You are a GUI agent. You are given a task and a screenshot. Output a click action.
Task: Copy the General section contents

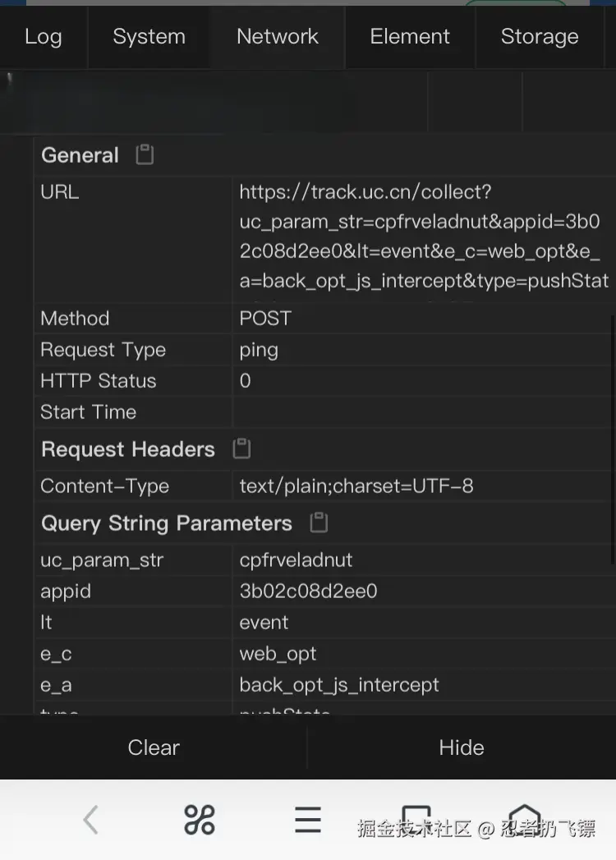(x=145, y=154)
